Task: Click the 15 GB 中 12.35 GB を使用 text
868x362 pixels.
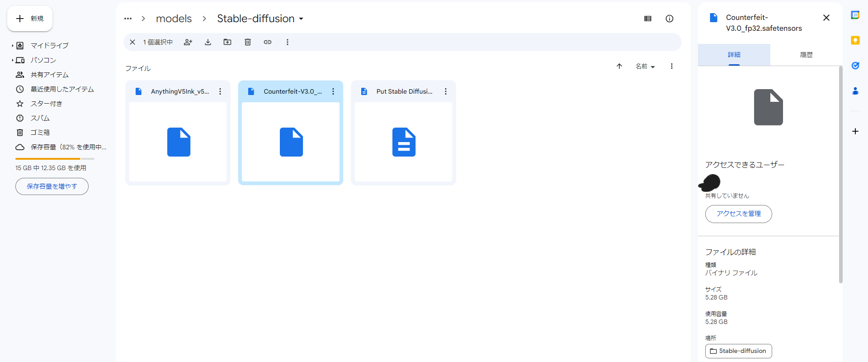Action: coord(51,168)
